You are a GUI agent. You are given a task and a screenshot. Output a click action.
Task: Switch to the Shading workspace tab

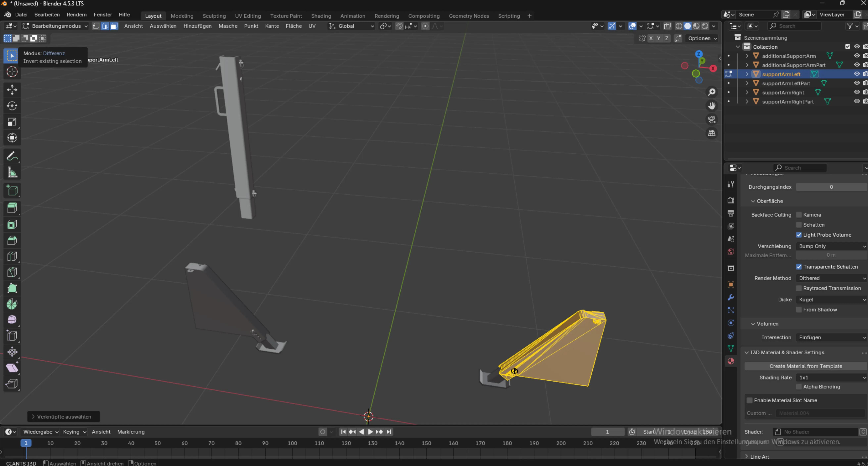pyautogui.click(x=321, y=16)
